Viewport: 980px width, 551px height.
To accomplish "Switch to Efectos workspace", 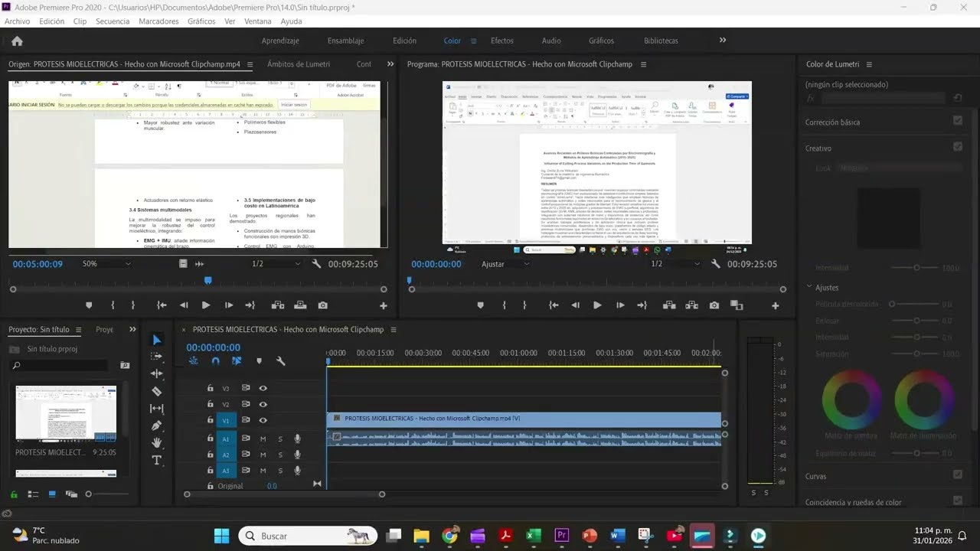I will coord(502,41).
